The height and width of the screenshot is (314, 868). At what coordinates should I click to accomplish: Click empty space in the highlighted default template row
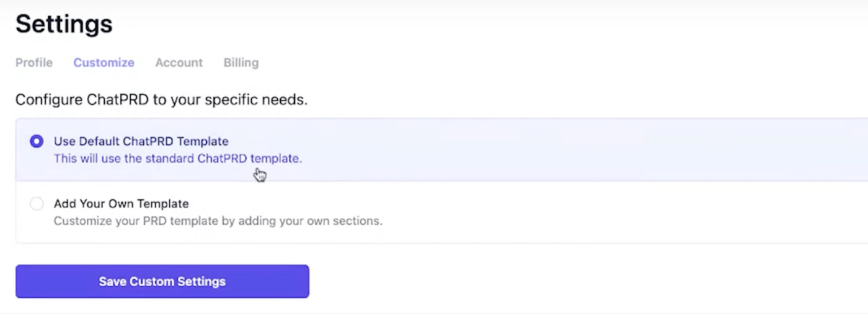point(558,150)
